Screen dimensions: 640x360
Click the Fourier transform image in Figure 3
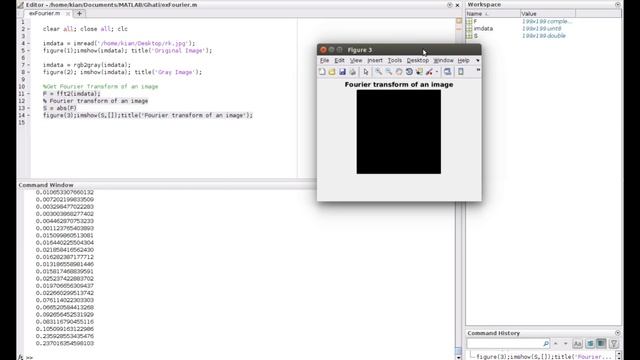pos(398,132)
